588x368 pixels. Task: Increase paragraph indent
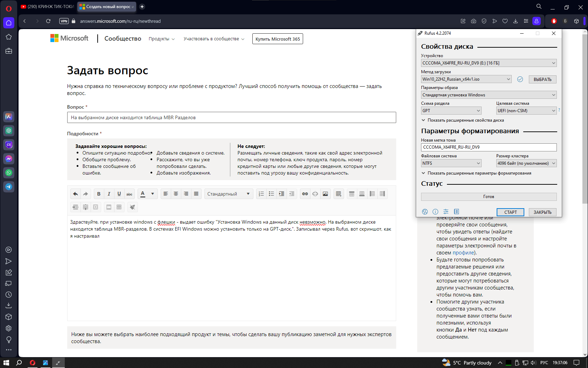click(x=282, y=194)
